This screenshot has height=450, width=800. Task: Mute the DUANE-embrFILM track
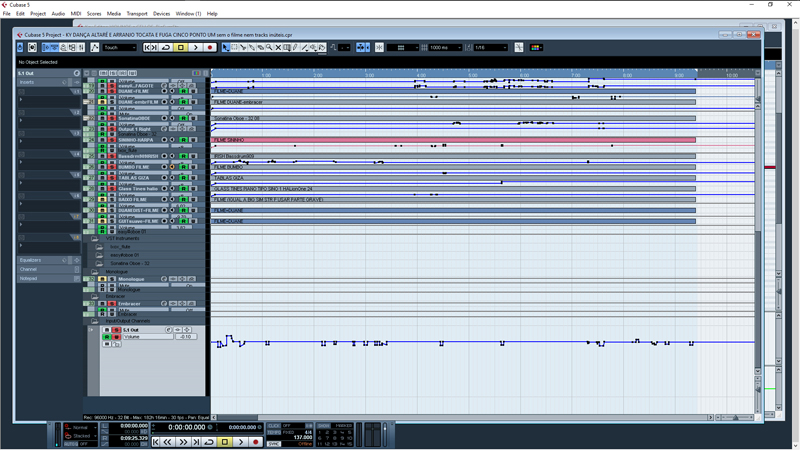[x=102, y=102]
